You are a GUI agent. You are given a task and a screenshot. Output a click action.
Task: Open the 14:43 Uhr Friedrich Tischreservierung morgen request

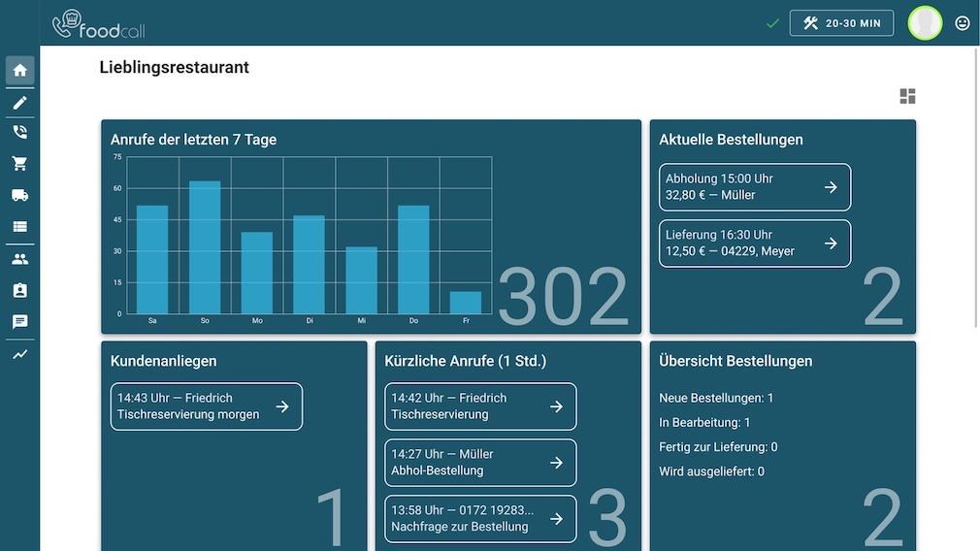(206, 406)
